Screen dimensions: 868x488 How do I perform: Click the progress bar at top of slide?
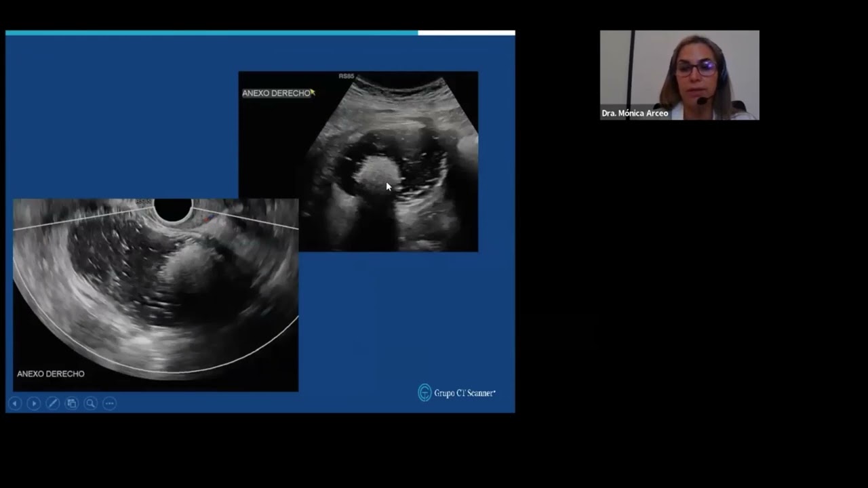tap(260, 33)
